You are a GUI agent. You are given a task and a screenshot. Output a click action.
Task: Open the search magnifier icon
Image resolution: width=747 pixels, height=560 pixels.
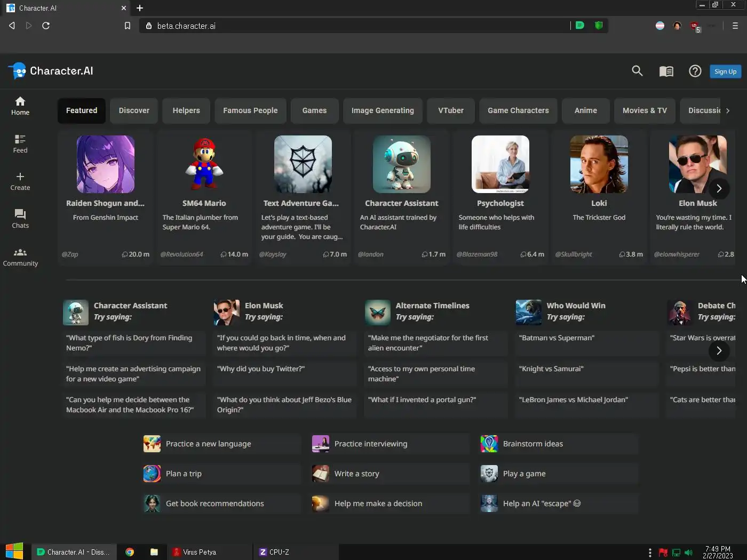pos(637,71)
